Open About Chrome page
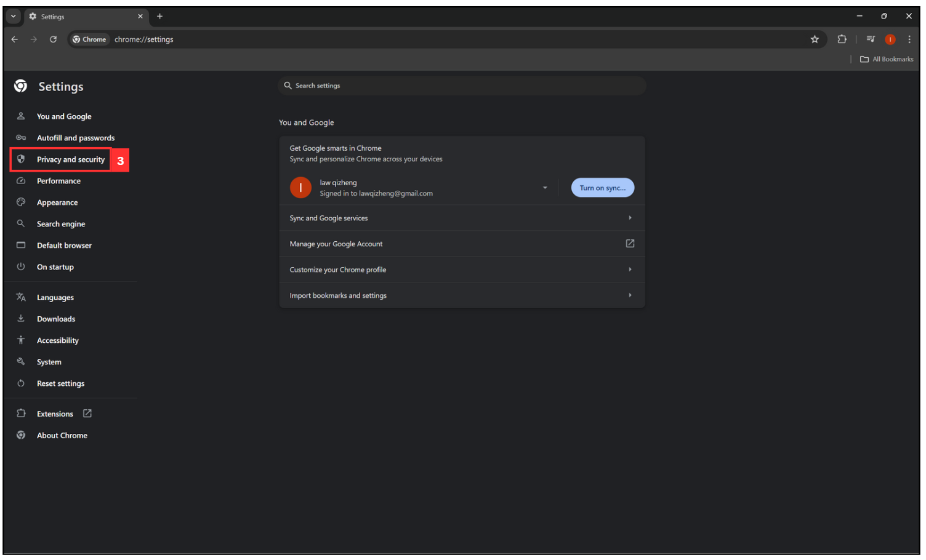This screenshot has width=926, height=560. (x=62, y=434)
